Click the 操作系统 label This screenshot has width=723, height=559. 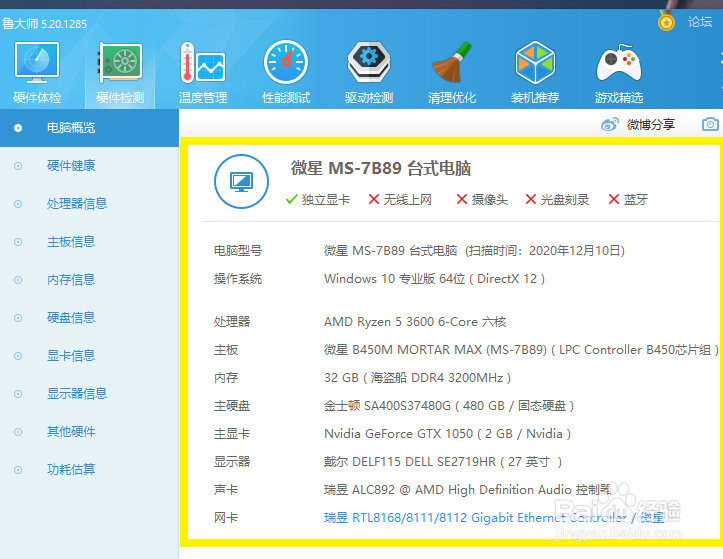click(238, 279)
